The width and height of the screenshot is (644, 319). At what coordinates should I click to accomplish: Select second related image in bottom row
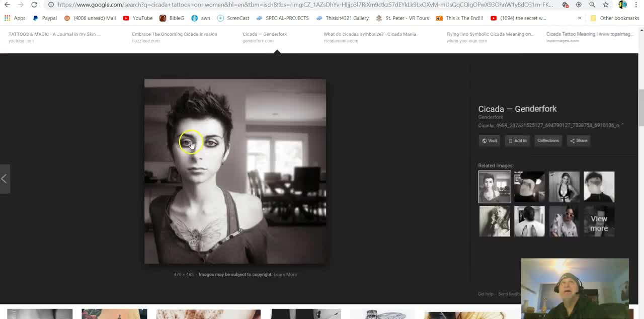pyautogui.click(x=529, y=221)
